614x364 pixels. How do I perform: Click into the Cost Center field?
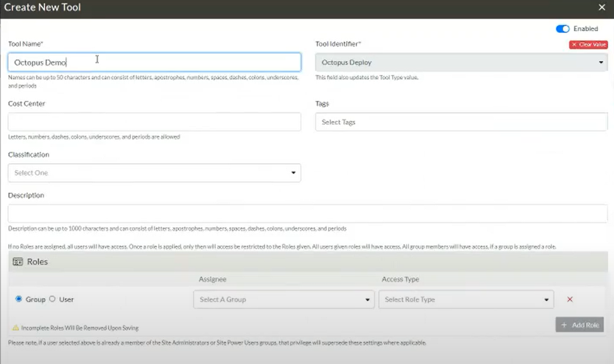(x=154, y=122)
